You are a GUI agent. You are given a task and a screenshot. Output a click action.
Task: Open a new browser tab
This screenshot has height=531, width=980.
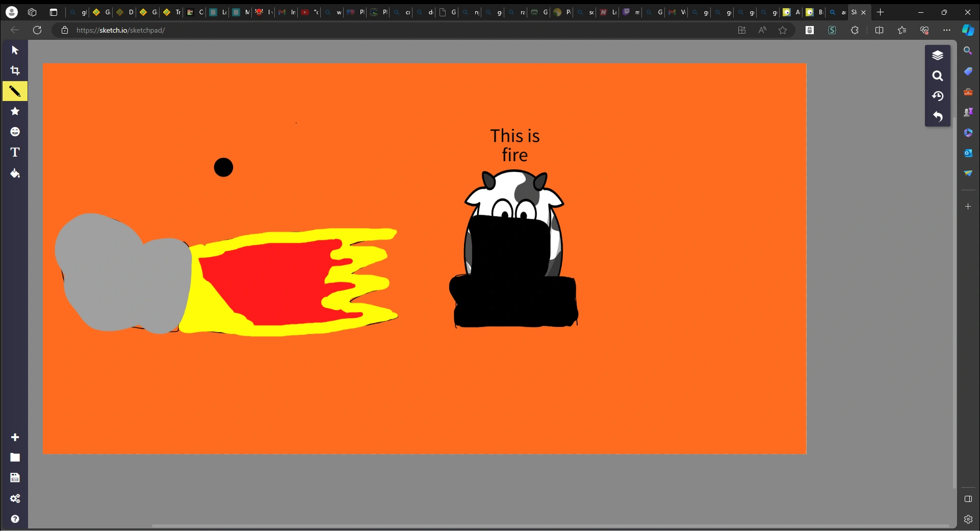point(880,12)
